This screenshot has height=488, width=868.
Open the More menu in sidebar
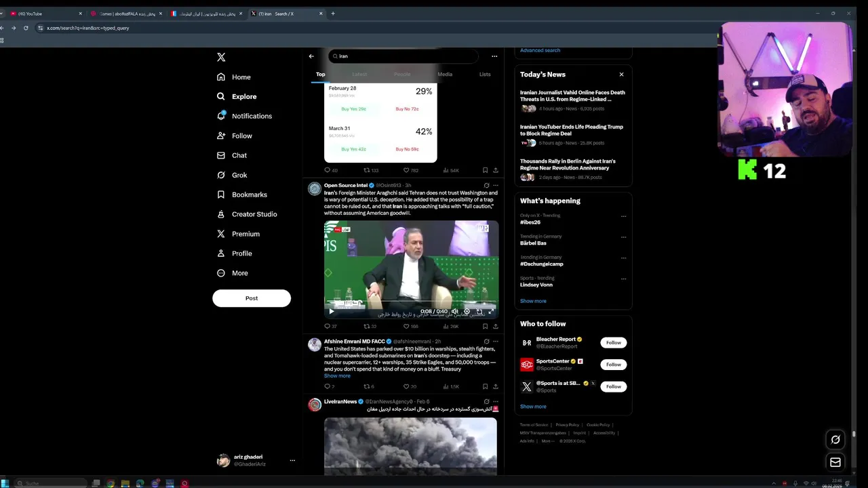[232, 273]
